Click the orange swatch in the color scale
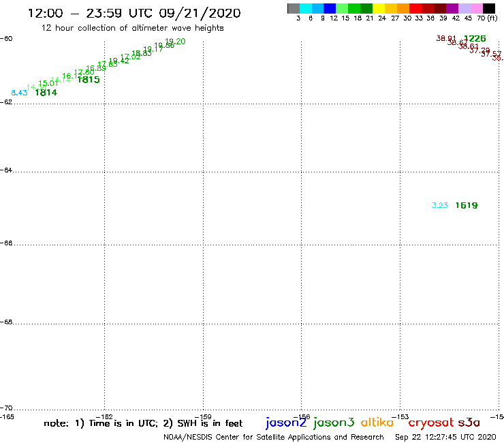 [x=403, y=8]
